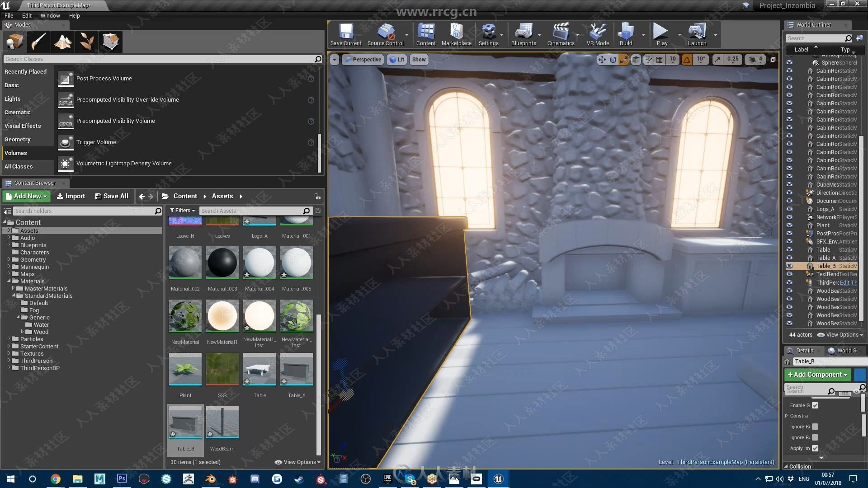Open the Window menu

[x=50, y=15]
